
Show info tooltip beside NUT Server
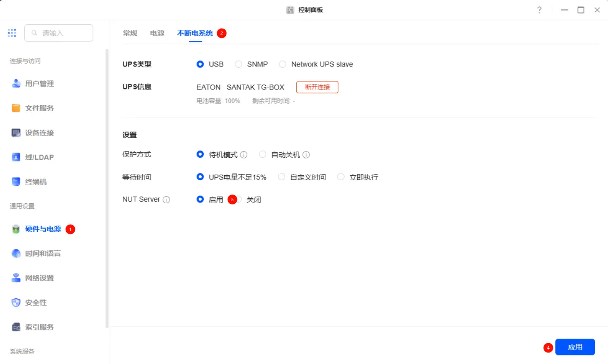point(166,199)
